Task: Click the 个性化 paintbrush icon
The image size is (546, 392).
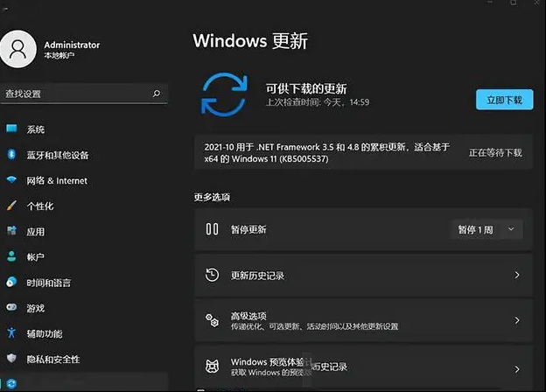Action: click(x=11, y=206)
